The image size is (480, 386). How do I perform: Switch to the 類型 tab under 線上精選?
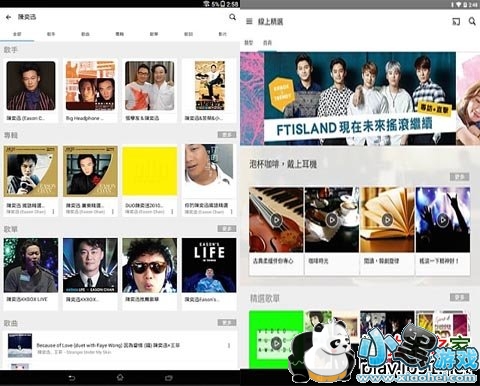(249, 43)
